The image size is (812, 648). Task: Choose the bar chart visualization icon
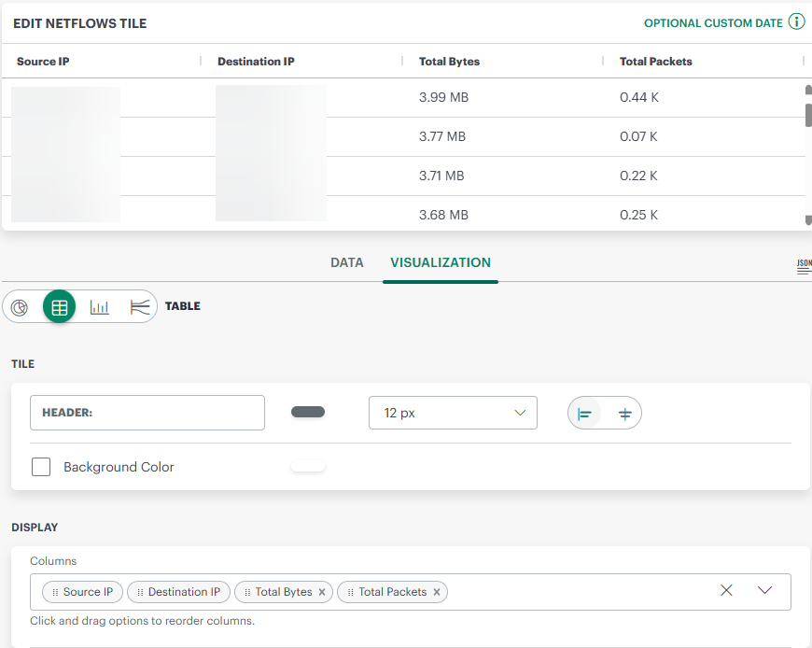99,307
